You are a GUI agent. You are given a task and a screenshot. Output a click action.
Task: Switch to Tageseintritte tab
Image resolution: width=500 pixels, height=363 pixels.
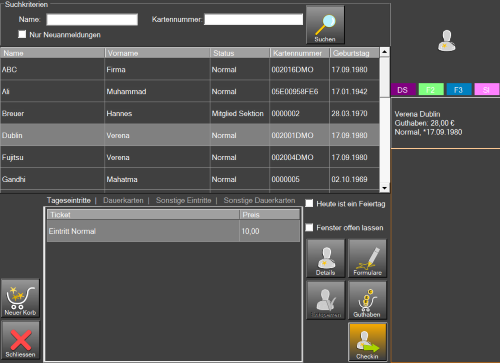tap(69, 200)
